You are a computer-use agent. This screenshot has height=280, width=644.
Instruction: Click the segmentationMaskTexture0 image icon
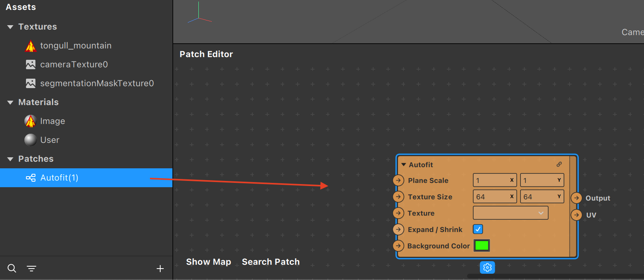pyautogui.click(x=30, y=83)
